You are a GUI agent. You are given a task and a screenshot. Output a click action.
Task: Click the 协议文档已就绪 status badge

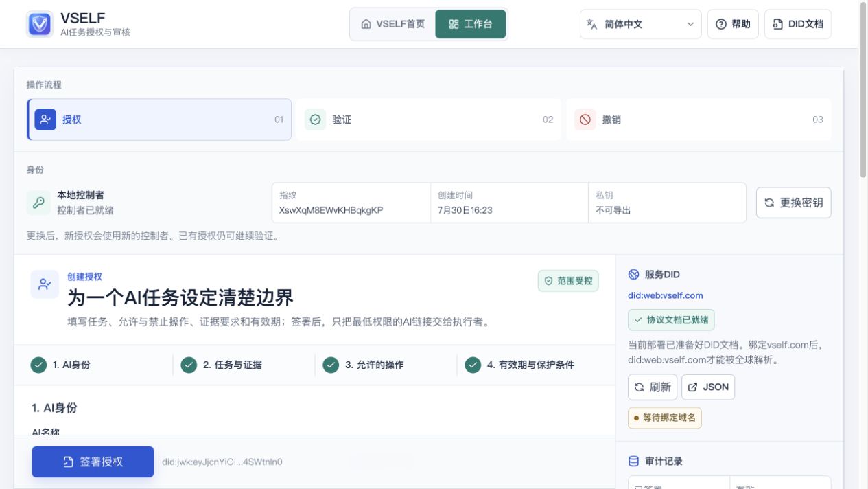671,320
